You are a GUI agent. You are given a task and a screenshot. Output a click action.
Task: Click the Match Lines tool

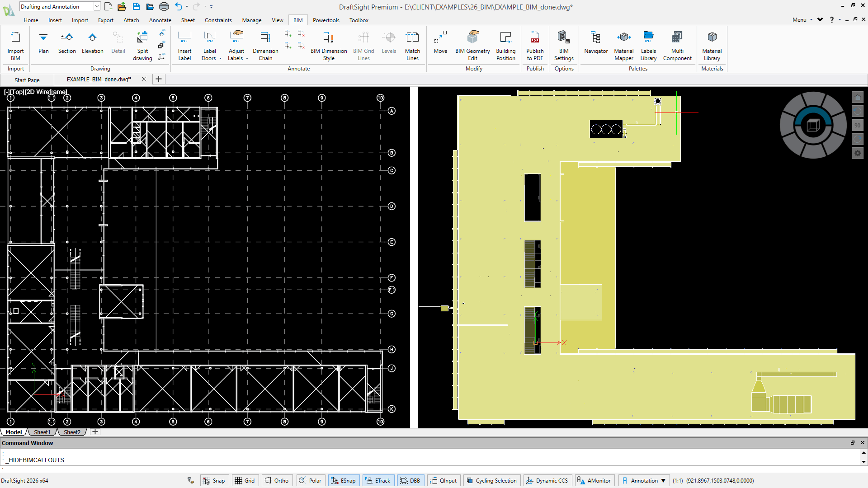tap(412, 46)
